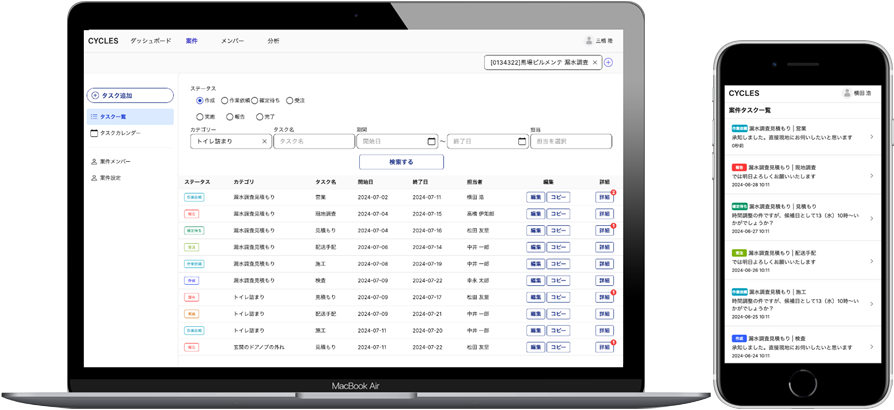Click the person icon next to 案件設定
This screenshot has height=410, width=894.
coord(94,178)
